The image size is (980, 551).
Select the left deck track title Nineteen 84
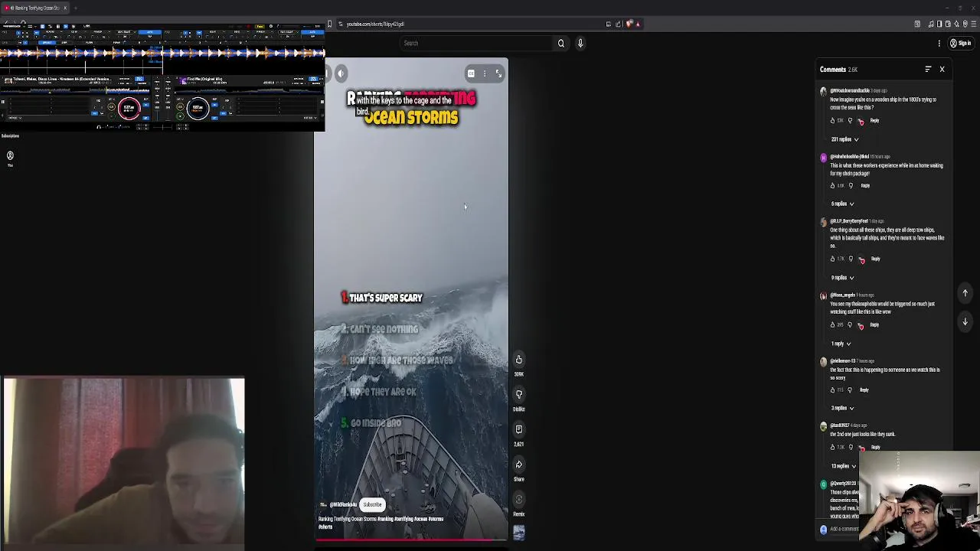(x=62, y=79)
